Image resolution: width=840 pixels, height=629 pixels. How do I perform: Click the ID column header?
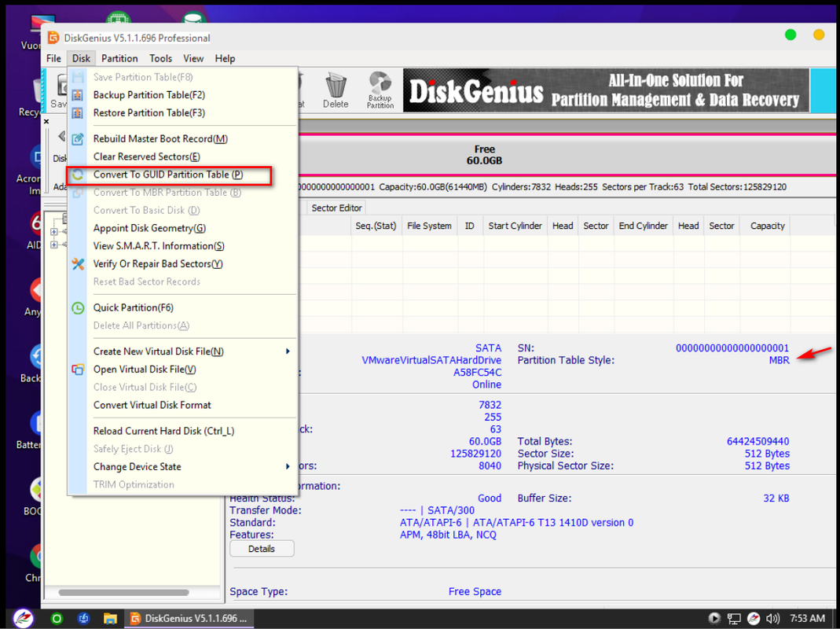click(469, 226)
